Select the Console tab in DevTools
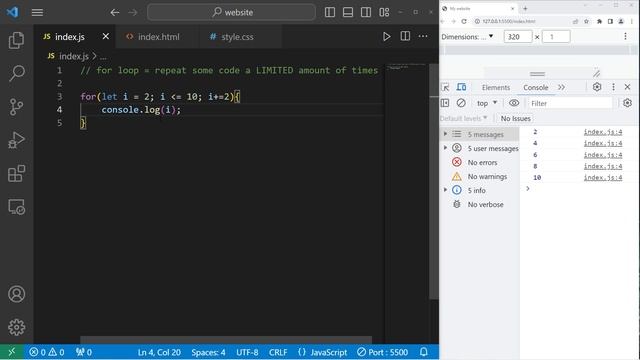 tap(536, 87)
